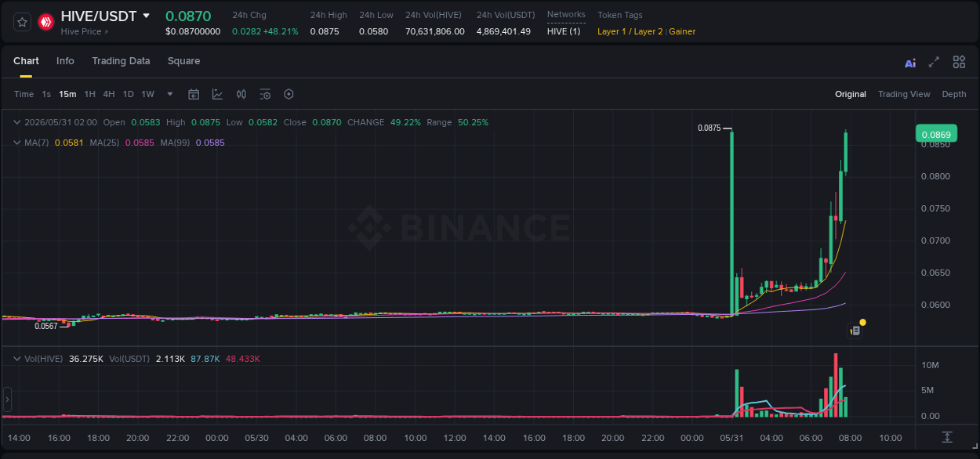Click the Range 50.25% value
This screenshot has width=980, height=459.
(473, 122)
